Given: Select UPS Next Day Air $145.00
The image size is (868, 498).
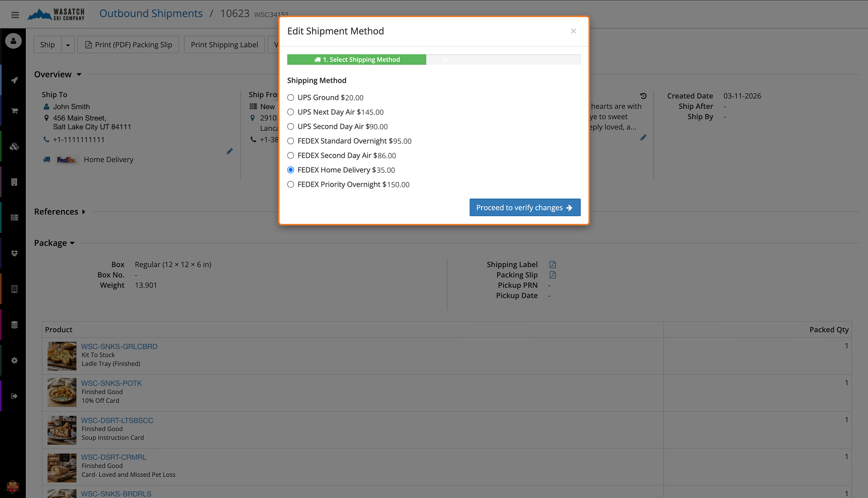Looking at the screenshot, I should [291, 112].
